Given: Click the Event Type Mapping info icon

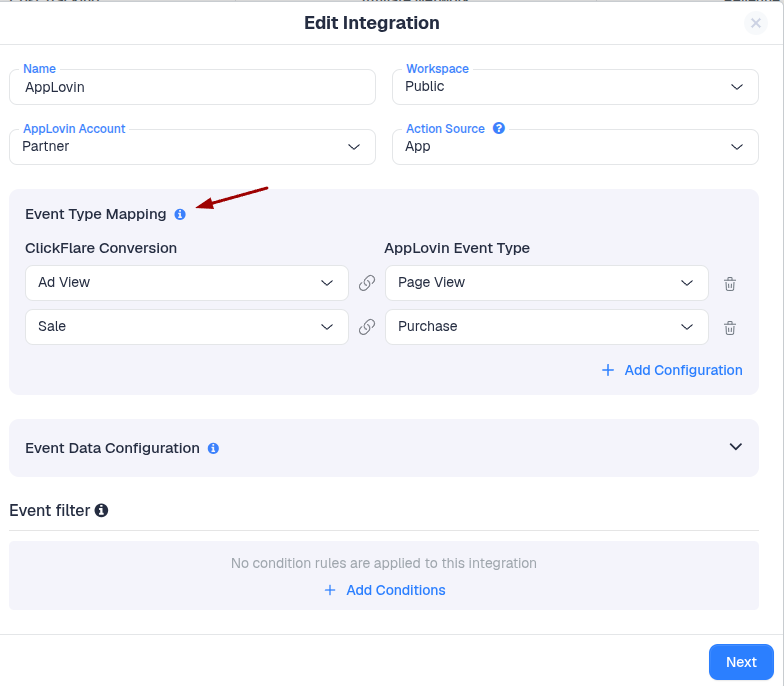Looking at the screenshot, I should pos(180,214).
